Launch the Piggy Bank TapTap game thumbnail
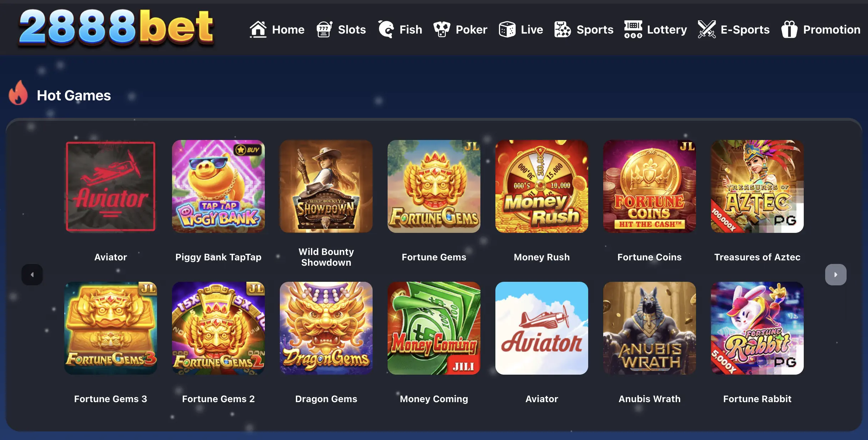Viewport: 868px width, 440px height. click(x=218, y=186)
